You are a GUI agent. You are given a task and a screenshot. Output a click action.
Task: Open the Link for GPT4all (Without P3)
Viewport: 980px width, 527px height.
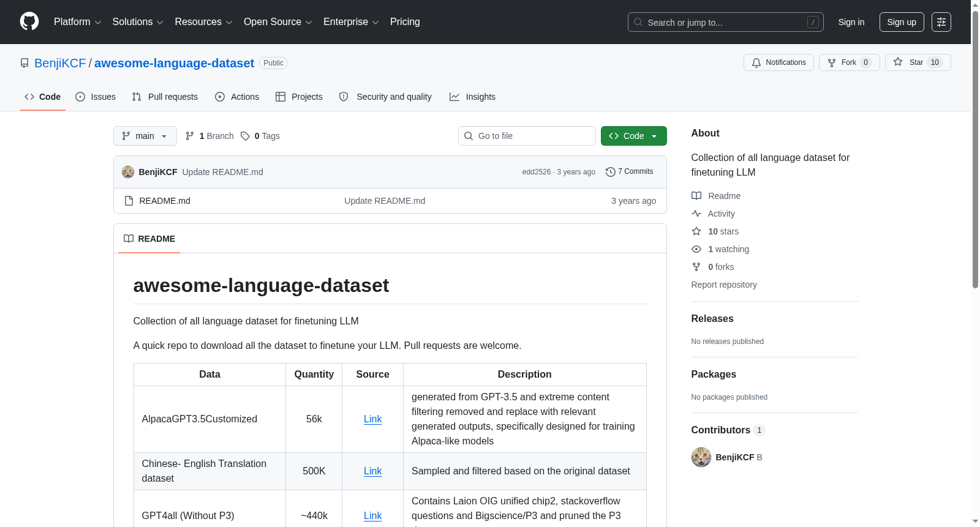click(x=372, y=516)
